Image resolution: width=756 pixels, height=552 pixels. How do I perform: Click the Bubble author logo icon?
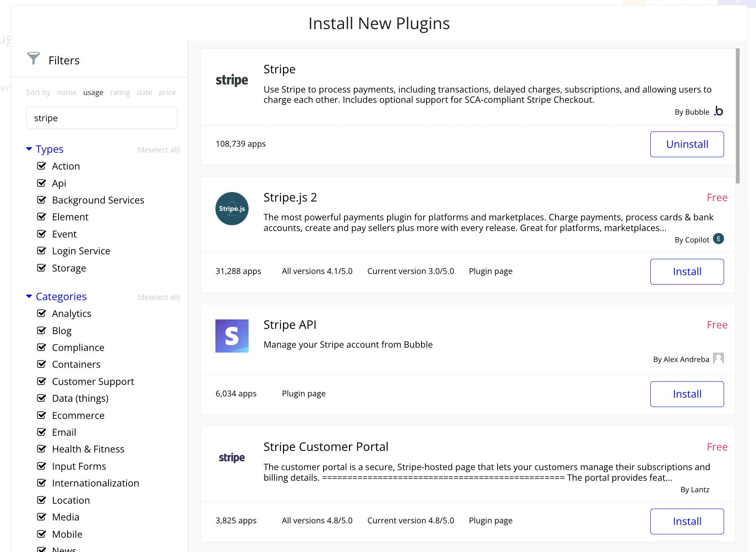pyautogui.click(x=719, y=111)
